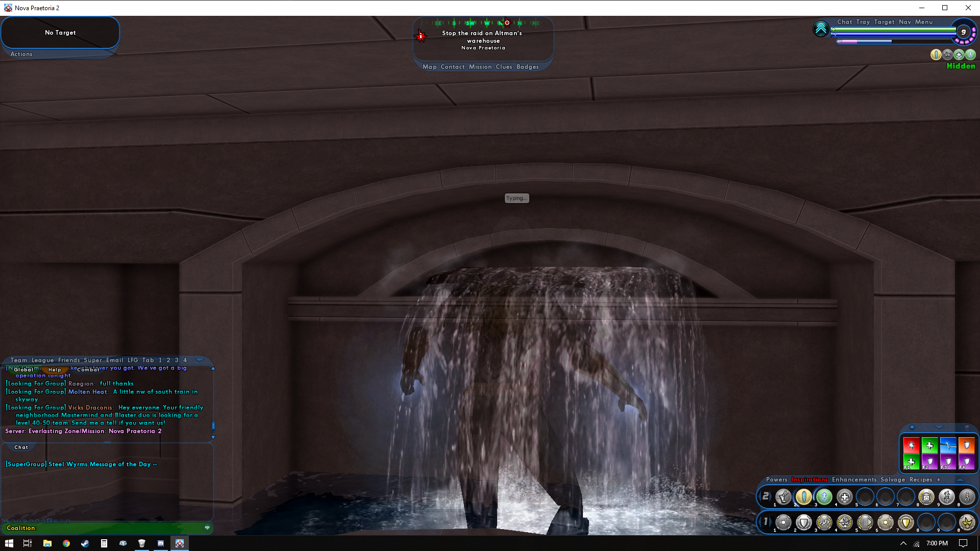Open the chat channel selector bubble
The height and width of the screenshot is (551, 980).
(x=207, y=528)
